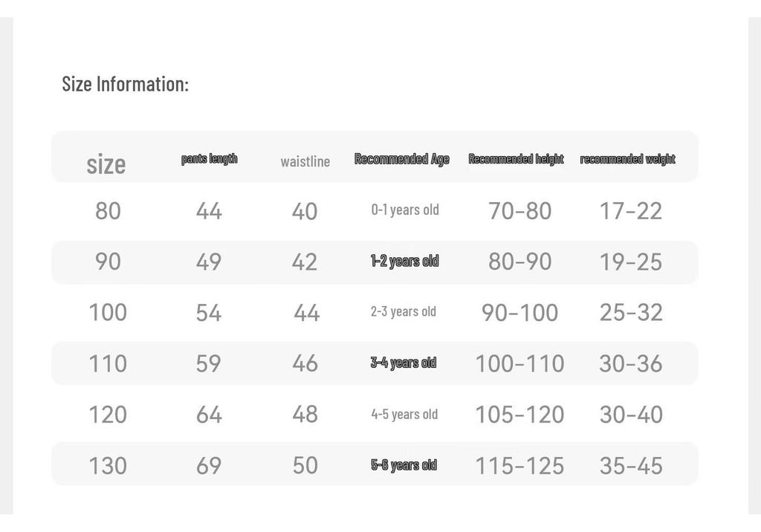Click the size 110 row label
This screenshot has width=761, height=532.
tap(108, 363)
